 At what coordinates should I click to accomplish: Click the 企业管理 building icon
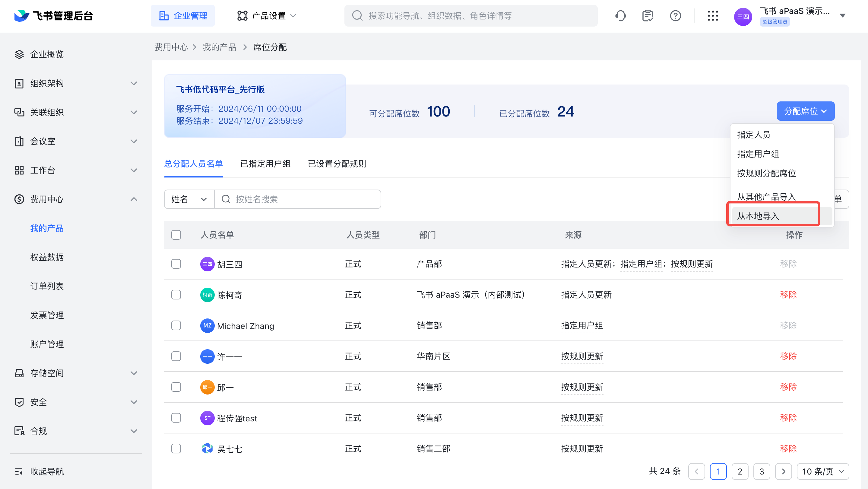click(x=164, y=15)
